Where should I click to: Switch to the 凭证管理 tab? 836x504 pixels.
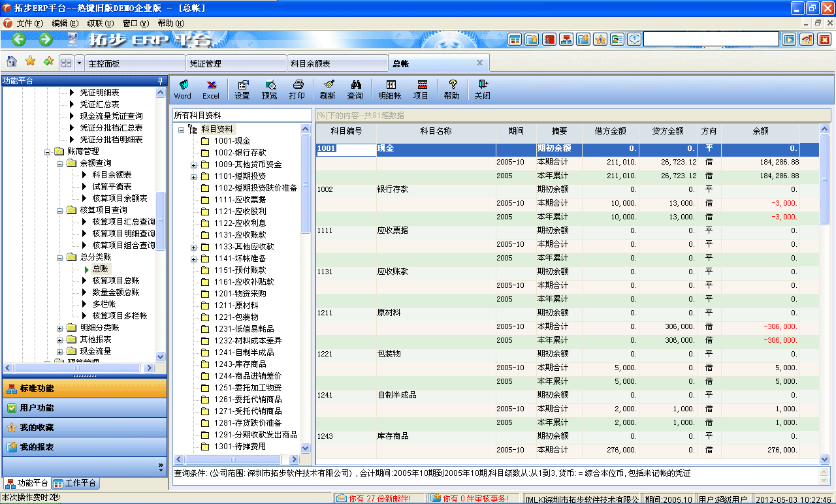[236, 62]
